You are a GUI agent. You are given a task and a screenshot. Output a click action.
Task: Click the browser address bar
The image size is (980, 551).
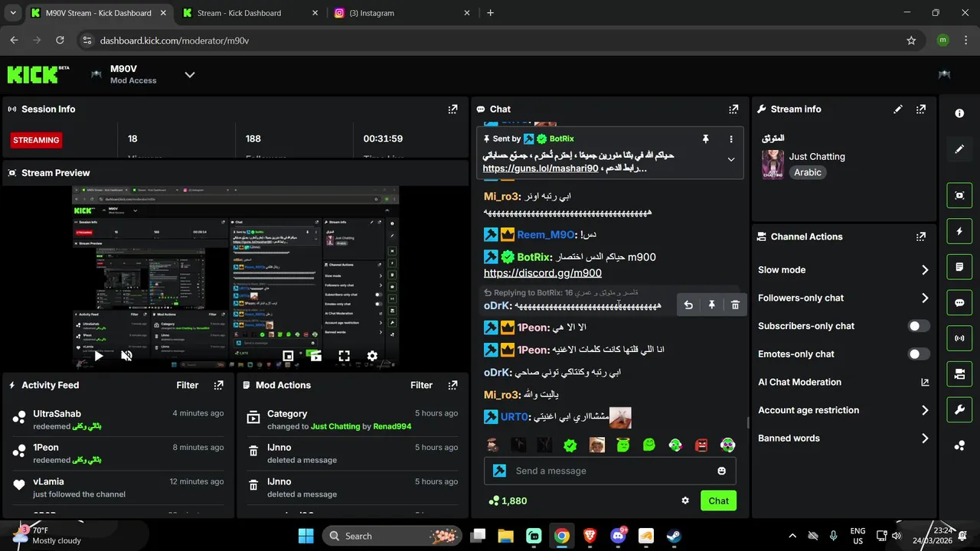click(490, 41)
